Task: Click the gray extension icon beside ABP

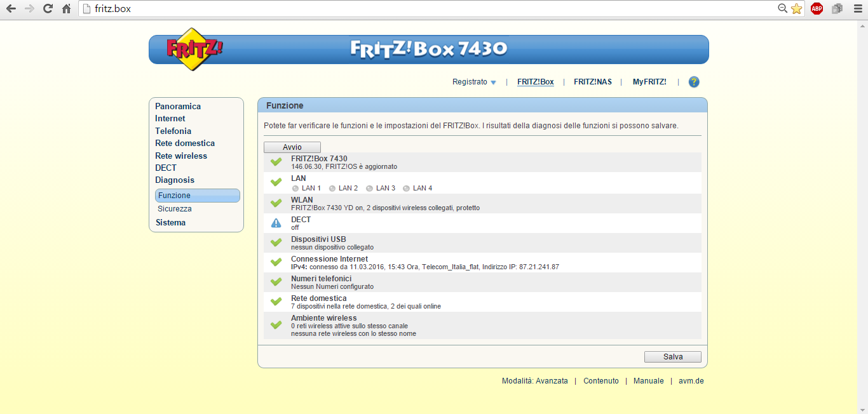Action: point(837,9)
